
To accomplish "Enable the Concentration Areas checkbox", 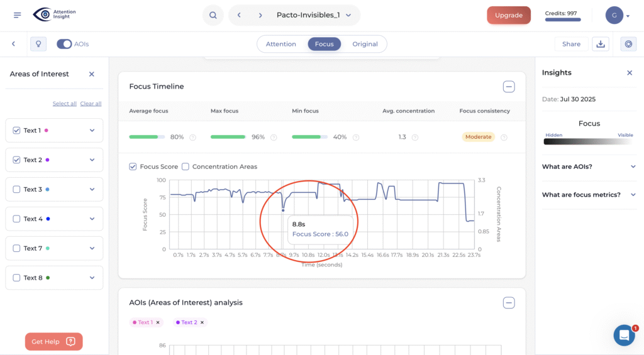I will tap(186, 167).
